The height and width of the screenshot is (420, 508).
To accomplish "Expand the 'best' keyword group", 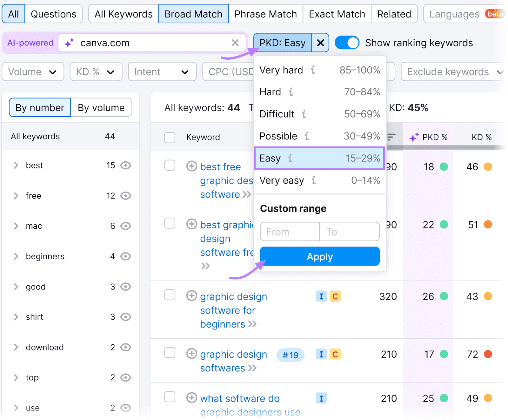I will [x=16, y=165].
